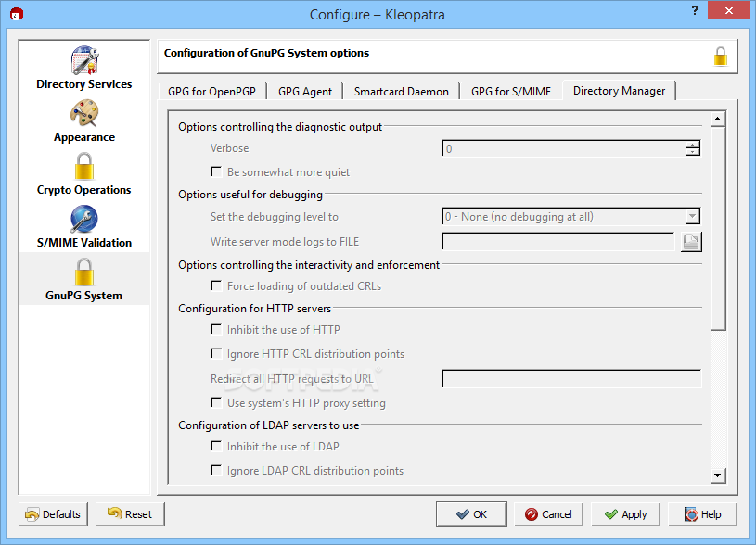Select GnuPG System padlock icon
This screenshot has width=756, height=545.
tap(84, 272)
